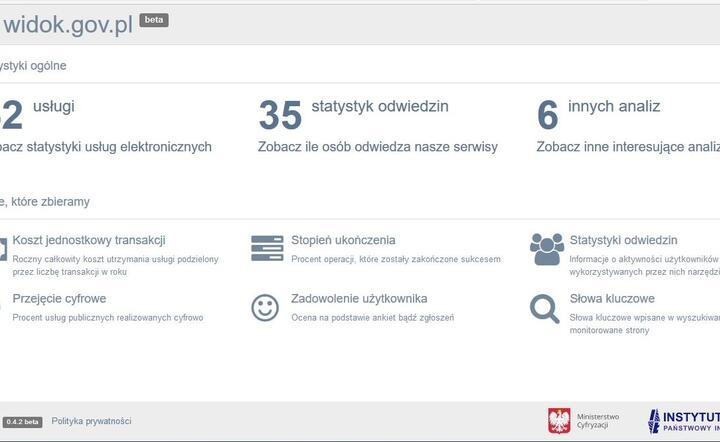Screen dimensions: 720x442
Task: Click the Koszt jednostkowy transakcji icon
Action: [x=3, y=249]
